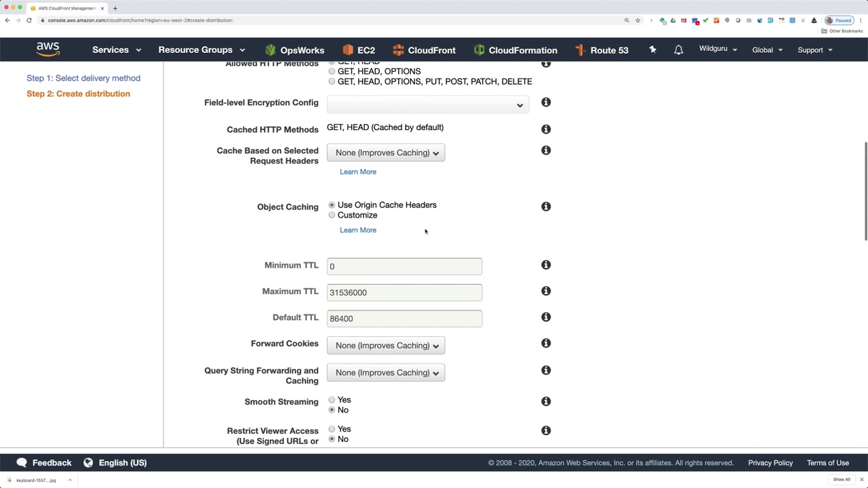This screenshot has width=868, height=488.
Task: Click the Maximum TTL input field
Action: pos(404,293)
